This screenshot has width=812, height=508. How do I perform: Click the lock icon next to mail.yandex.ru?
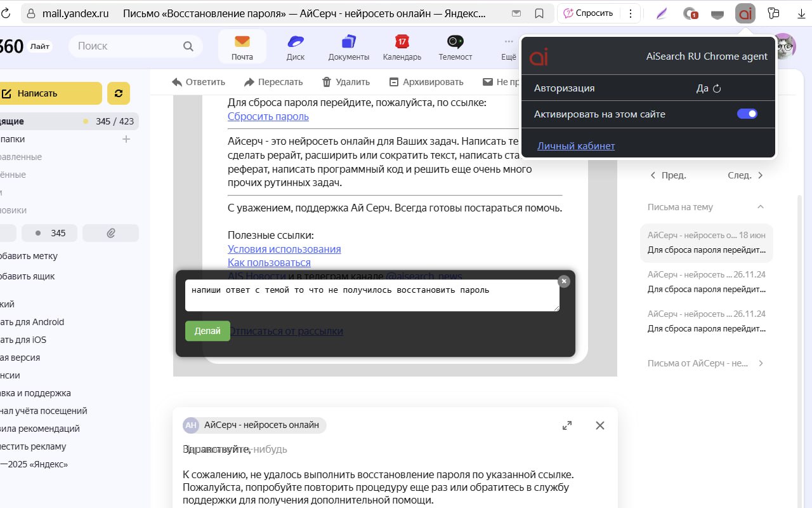(x=31, y=13)
